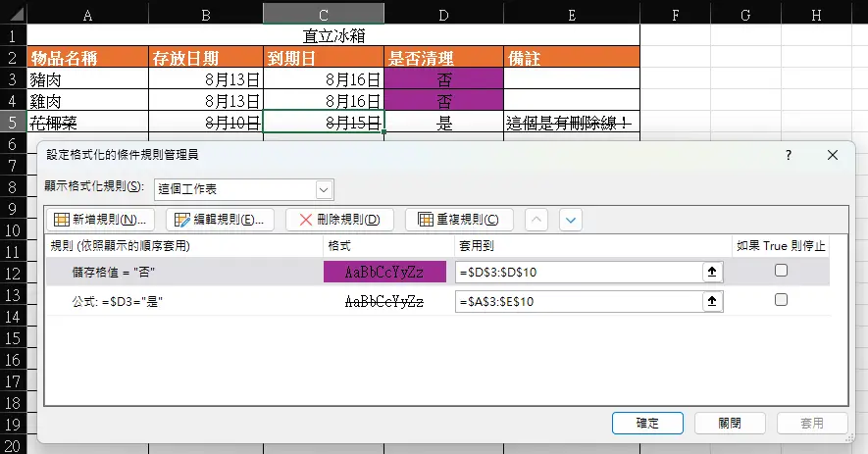868x454 pixels.
Task: Select column C header
Action: coord(324,15)
